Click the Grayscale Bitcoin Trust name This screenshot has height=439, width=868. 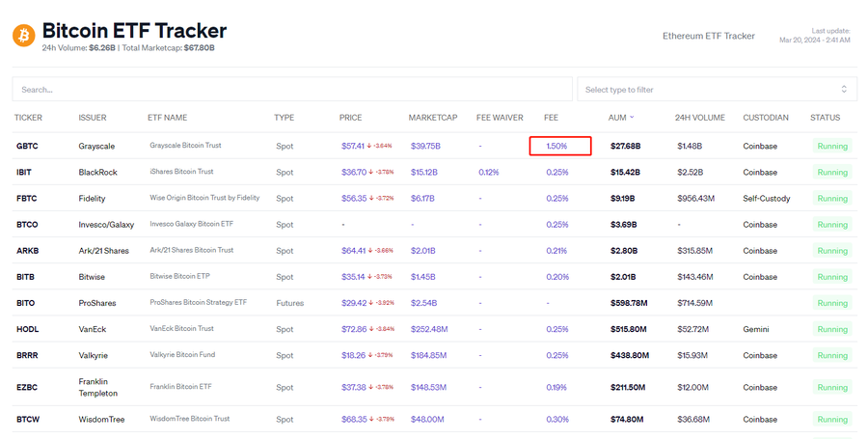tap(185, 146)
